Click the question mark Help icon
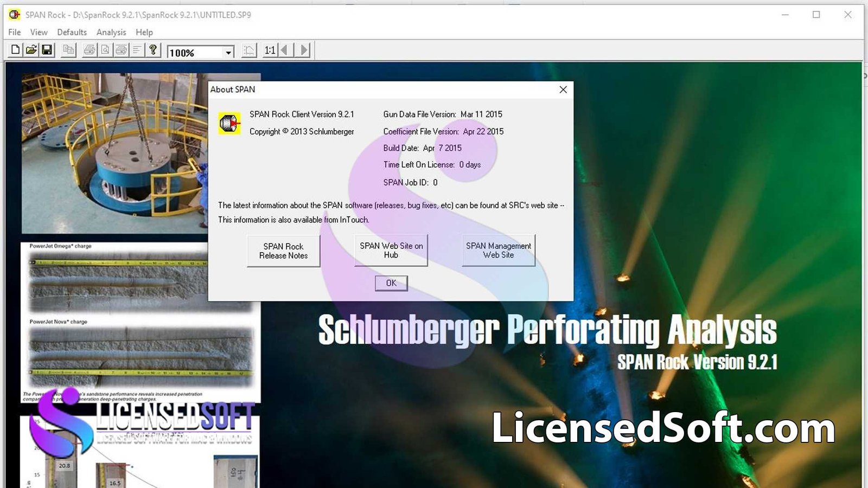This screenshot has width=868, height=488. tap(154, 50)
